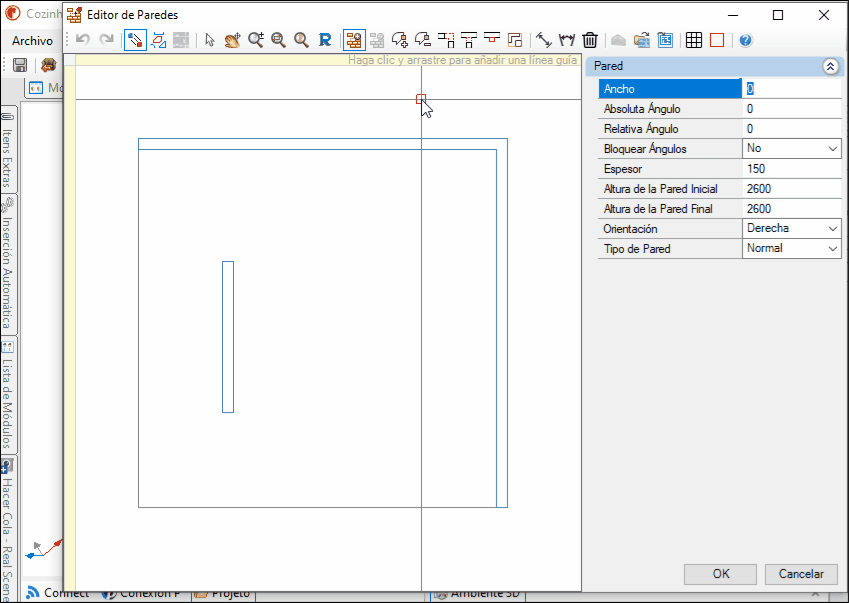Toggle the grid display icon
Viewport: 849px width, 603px height.
point(694,40)
